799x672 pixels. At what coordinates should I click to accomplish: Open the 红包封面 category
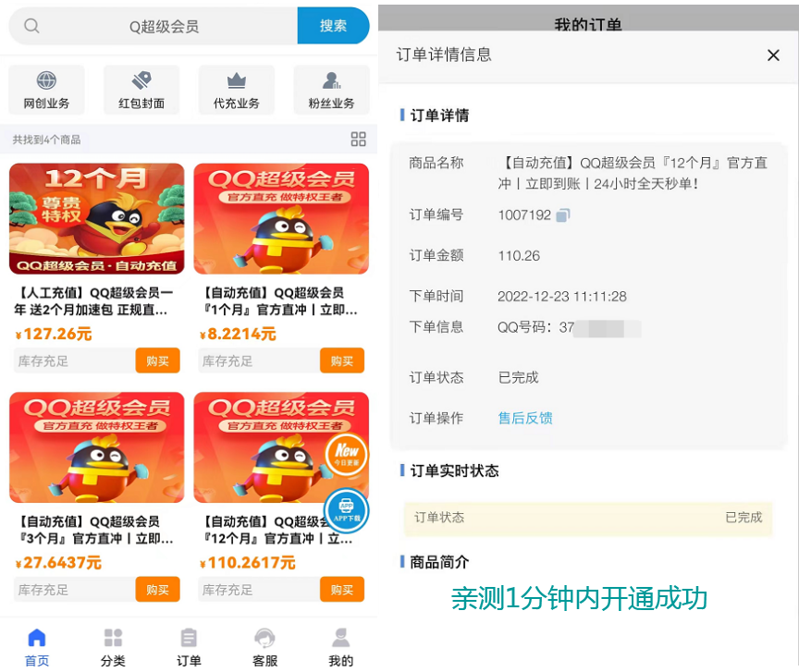point(141,90)
